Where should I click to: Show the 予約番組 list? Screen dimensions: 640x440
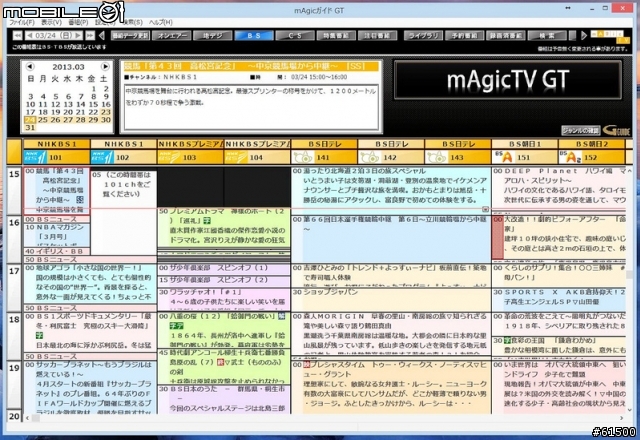[x=464, y=36]
